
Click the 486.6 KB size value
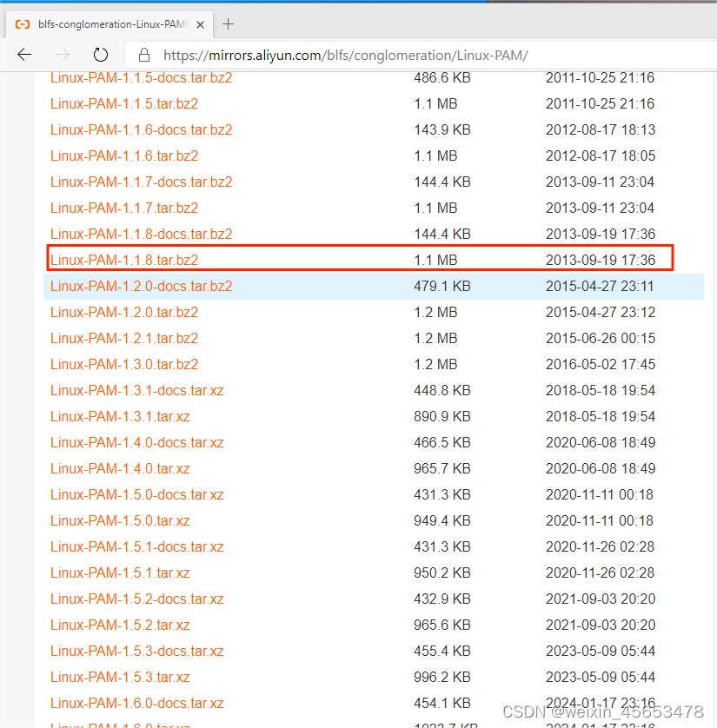coord(442,77)
